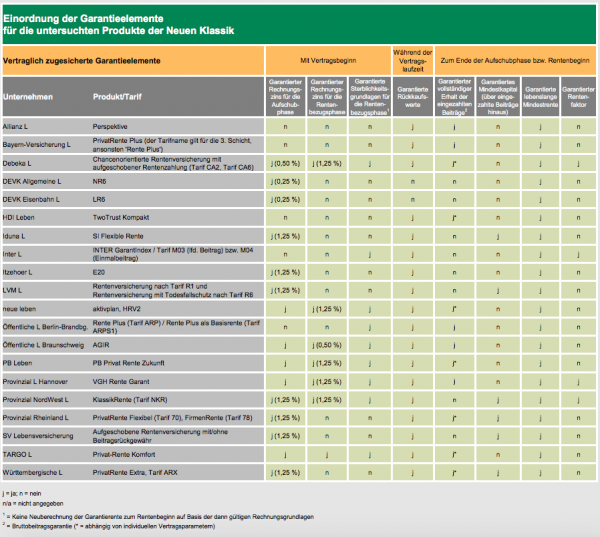600x537 pixels.
Task: Select the 'Perspektive' product cell
Action: [110, 127]
